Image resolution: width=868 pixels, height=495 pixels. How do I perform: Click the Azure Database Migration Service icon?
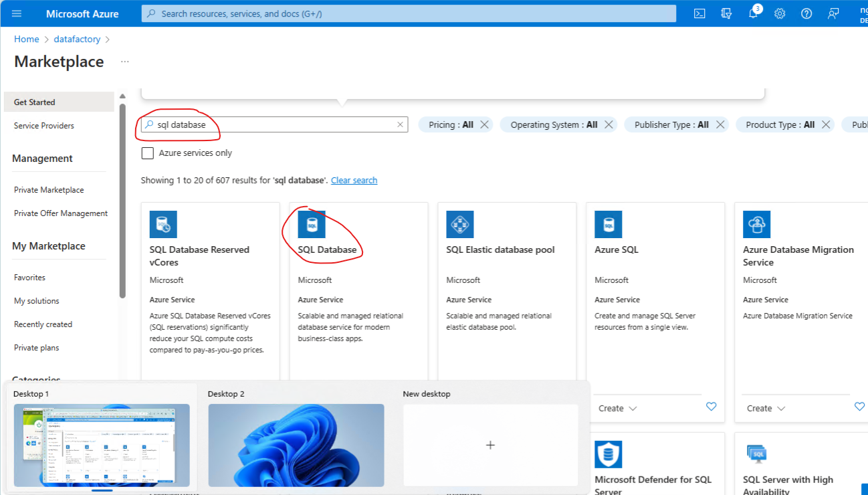[x=757, y=225]
